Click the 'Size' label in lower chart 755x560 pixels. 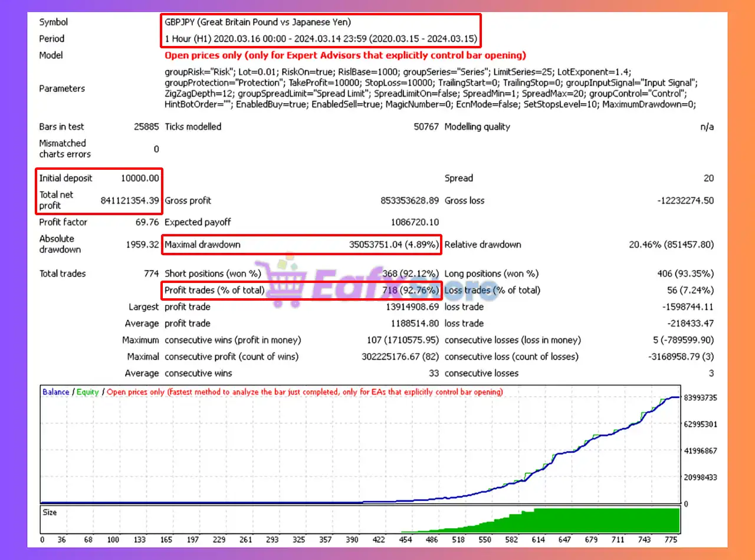click(50, 513)
